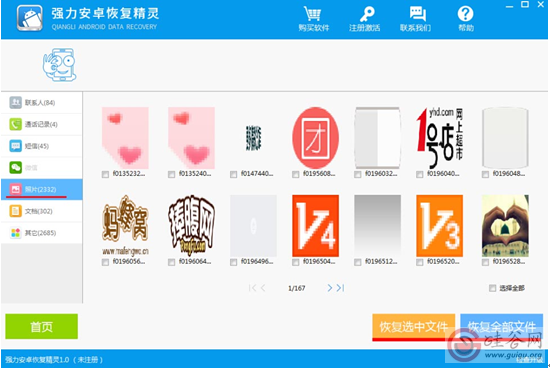Check the box for file f0196040
The height and width of the screenshot is (368, 550).
(420, 174)
